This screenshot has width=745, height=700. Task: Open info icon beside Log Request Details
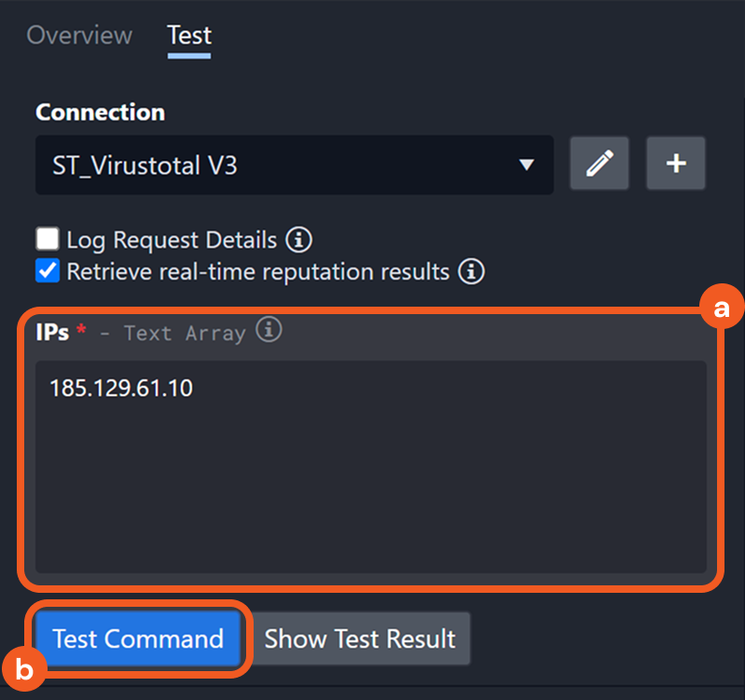point(298,240)
